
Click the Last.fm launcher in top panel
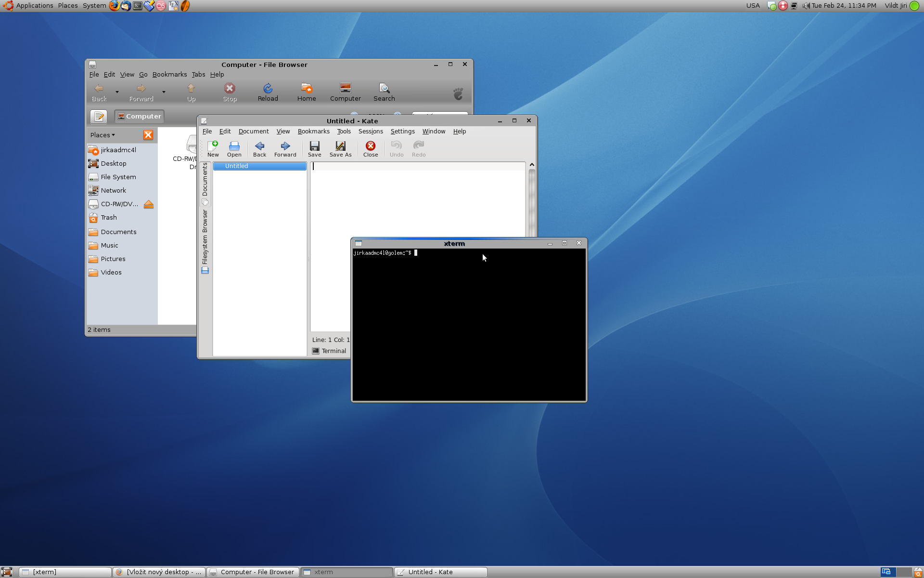point(161,6)
